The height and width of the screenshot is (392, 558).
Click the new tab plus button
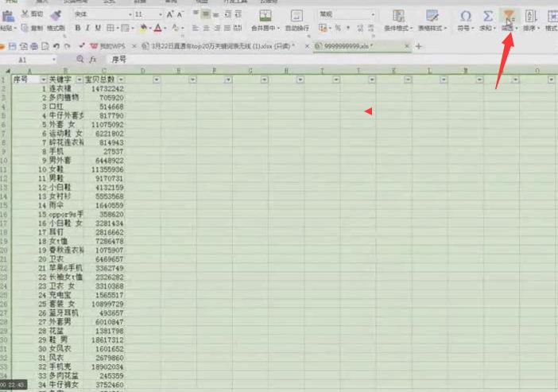coord(419,46)
